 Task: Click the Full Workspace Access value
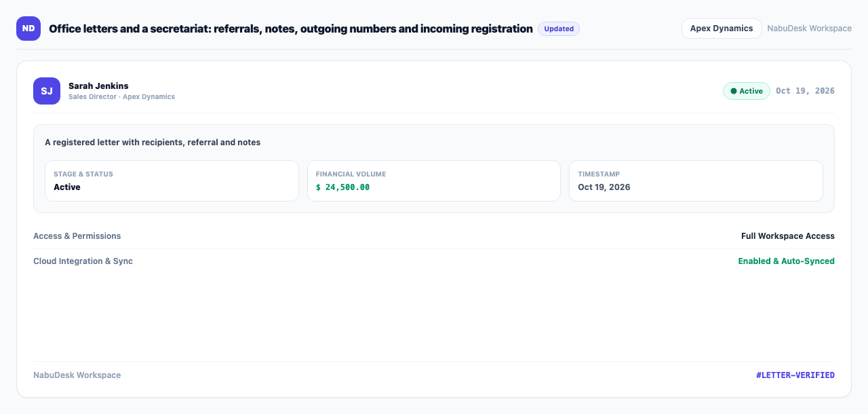[x=788, y=236]
